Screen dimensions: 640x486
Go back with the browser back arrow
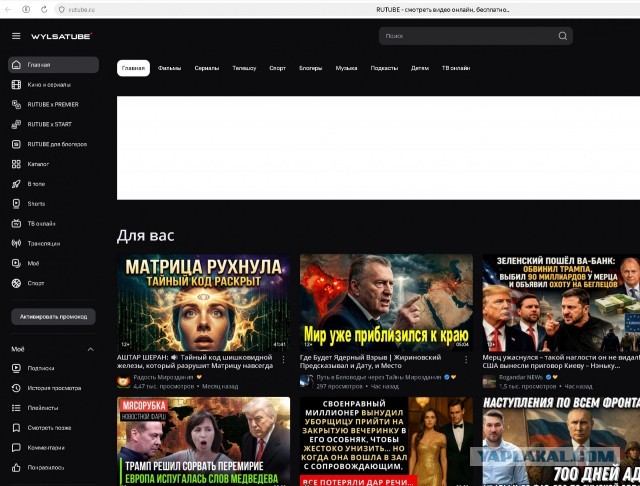click(x=8, y=9)
